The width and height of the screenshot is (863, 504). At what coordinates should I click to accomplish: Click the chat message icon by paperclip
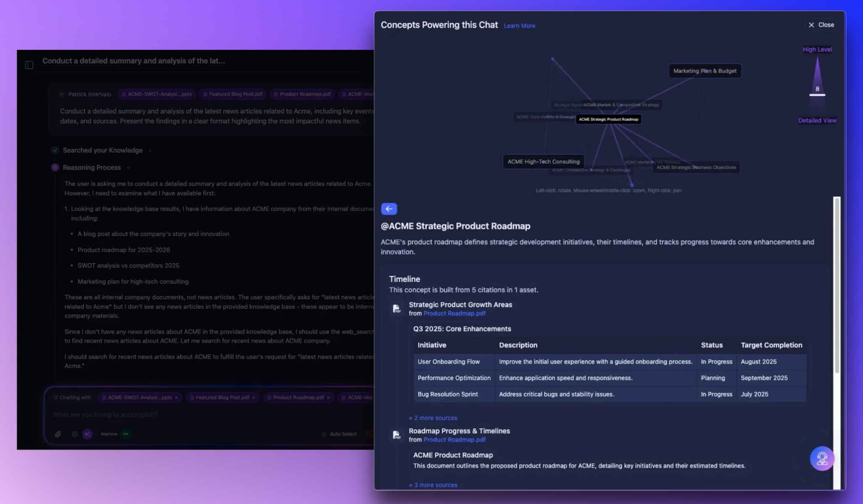(x=75, y=434)
